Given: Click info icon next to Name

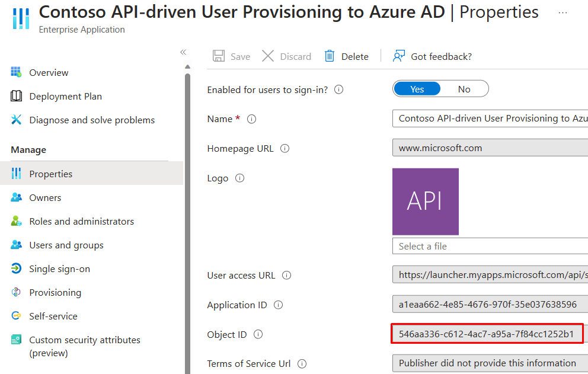Looking at the screenshot, I should point(252,119).
